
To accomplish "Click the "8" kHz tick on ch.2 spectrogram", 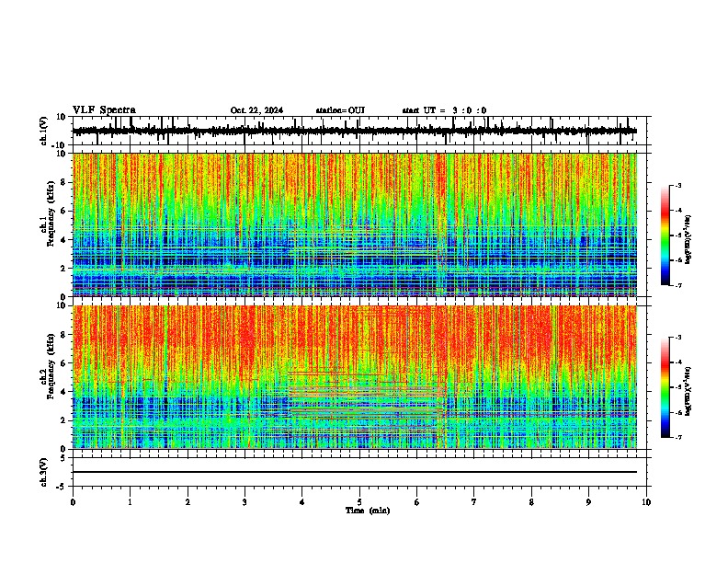I will [63, 335].
